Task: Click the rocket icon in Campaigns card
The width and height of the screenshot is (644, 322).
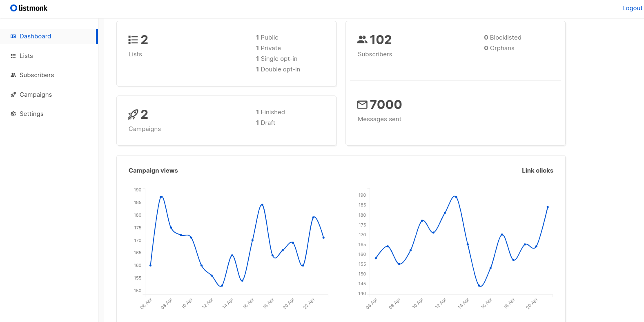Action: coord(133,115)
